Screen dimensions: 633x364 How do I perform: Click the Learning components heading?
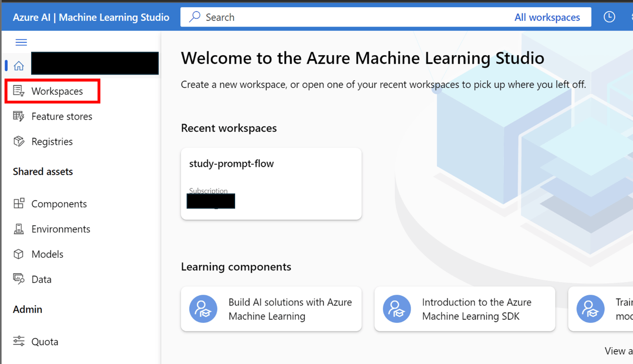236,267
